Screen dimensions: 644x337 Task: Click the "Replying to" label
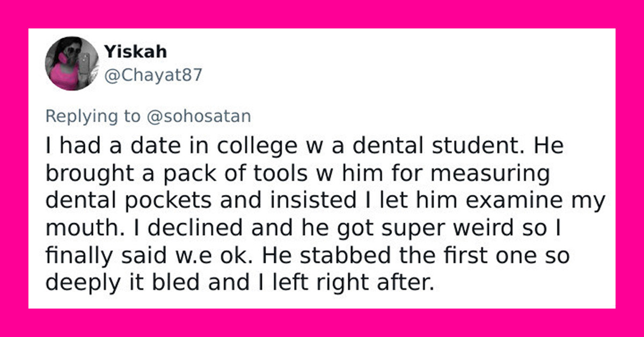[x=91, y=116]
